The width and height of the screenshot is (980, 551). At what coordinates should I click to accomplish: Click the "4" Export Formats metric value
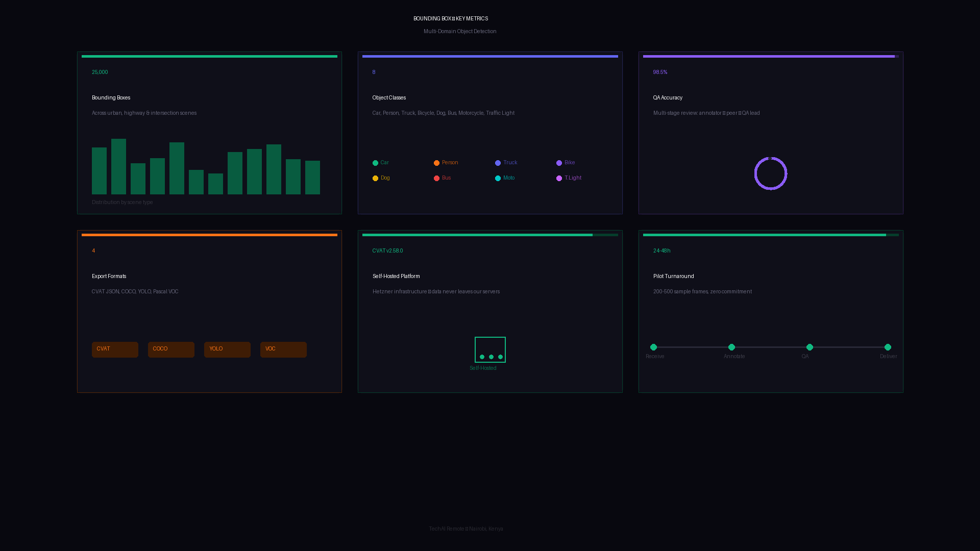tap(93, 251)
